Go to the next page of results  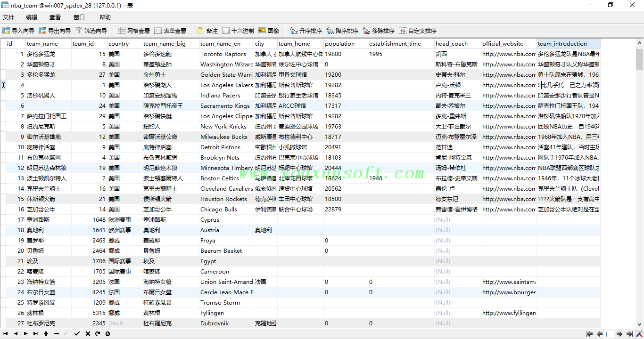click(x=620, y=334)
